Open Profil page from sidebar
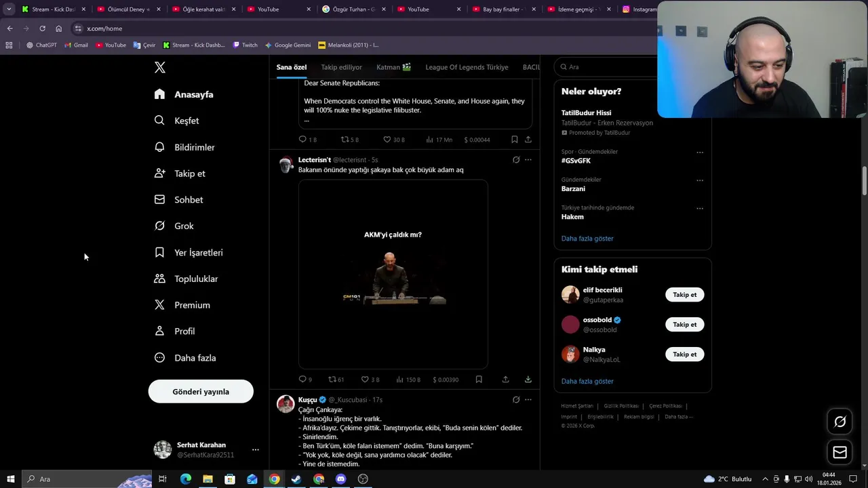The width and height of the screenshot is (868, 488). (174, 331)
